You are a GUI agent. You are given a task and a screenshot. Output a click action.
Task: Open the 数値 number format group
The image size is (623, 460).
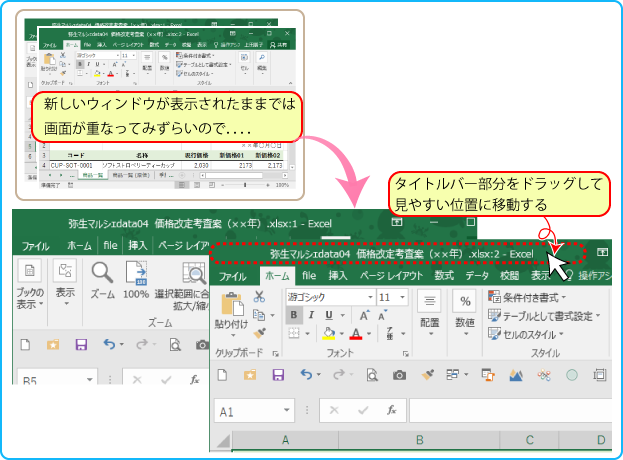[465, 314]
